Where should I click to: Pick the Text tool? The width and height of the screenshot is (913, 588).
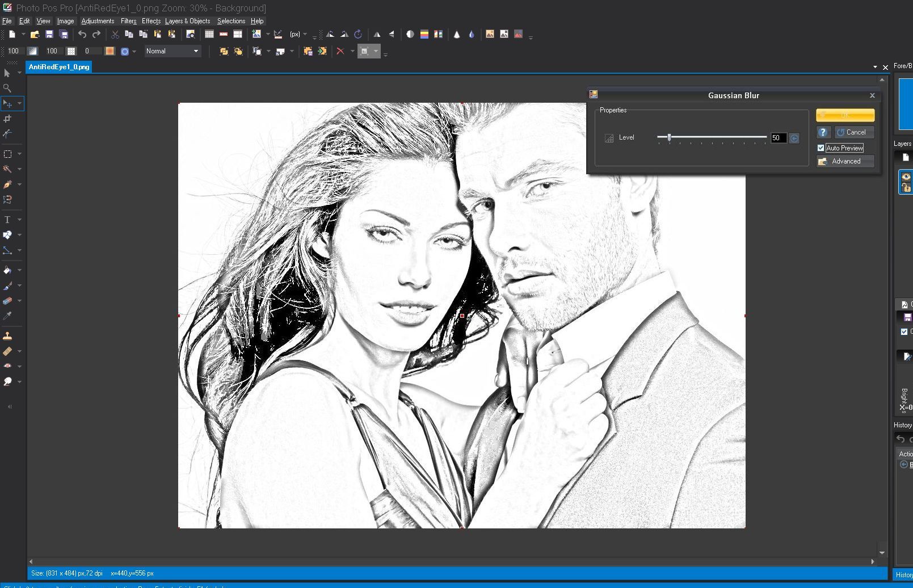pos(7,220)
